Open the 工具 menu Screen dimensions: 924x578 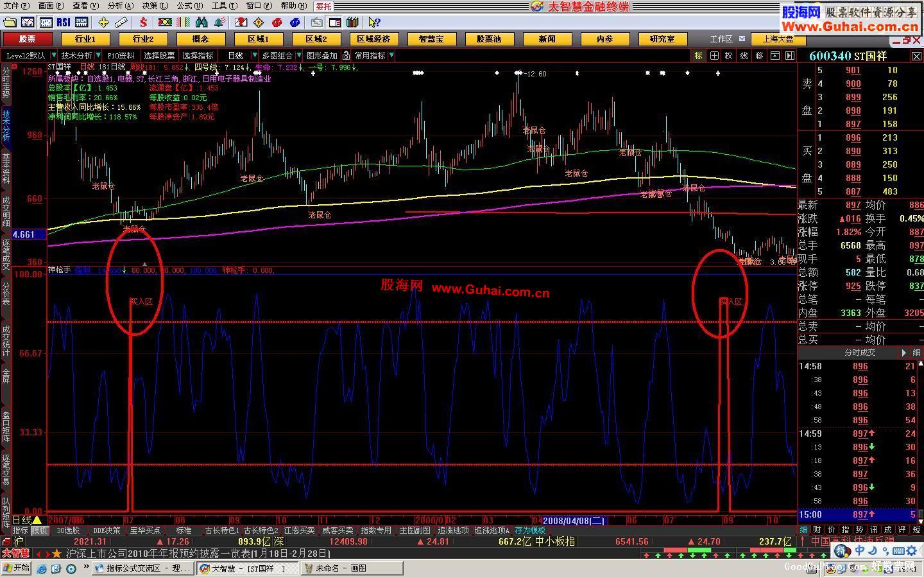tap(224, 6)
